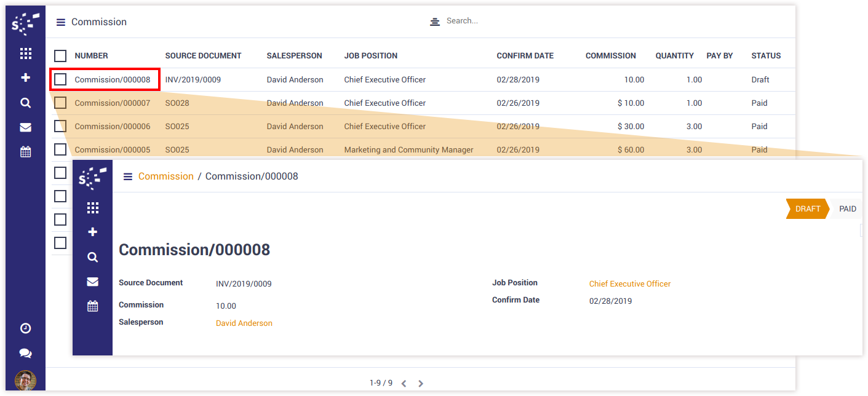Click the envelope icon in list view sidebar
The width and height of the screenshot is (868, 396).
click(x=25, y=127)
